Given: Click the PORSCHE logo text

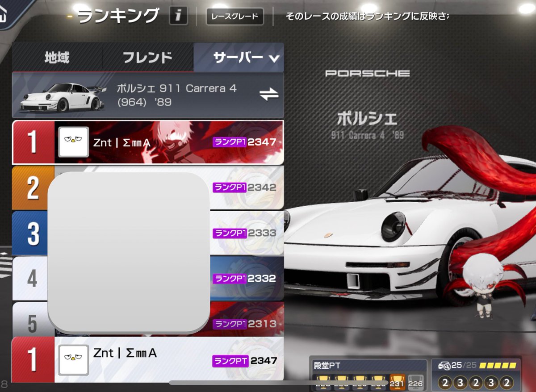Looking at the screenshot, I should pyautogui.click(x=367, y=73).
